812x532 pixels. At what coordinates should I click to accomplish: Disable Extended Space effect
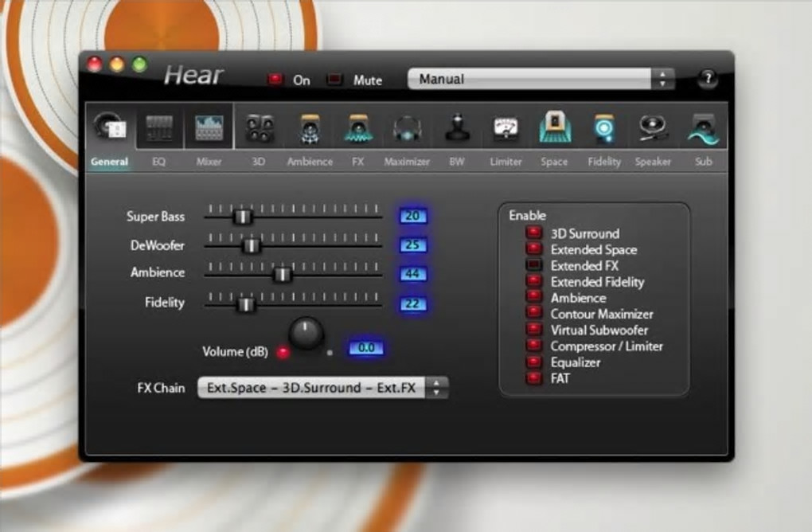pyautogui.click(x=534, y=248)
